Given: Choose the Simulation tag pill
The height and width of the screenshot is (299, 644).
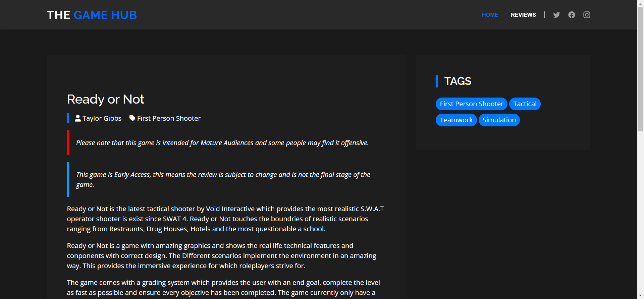Looking at the screenshot, I should pos(499,120).
